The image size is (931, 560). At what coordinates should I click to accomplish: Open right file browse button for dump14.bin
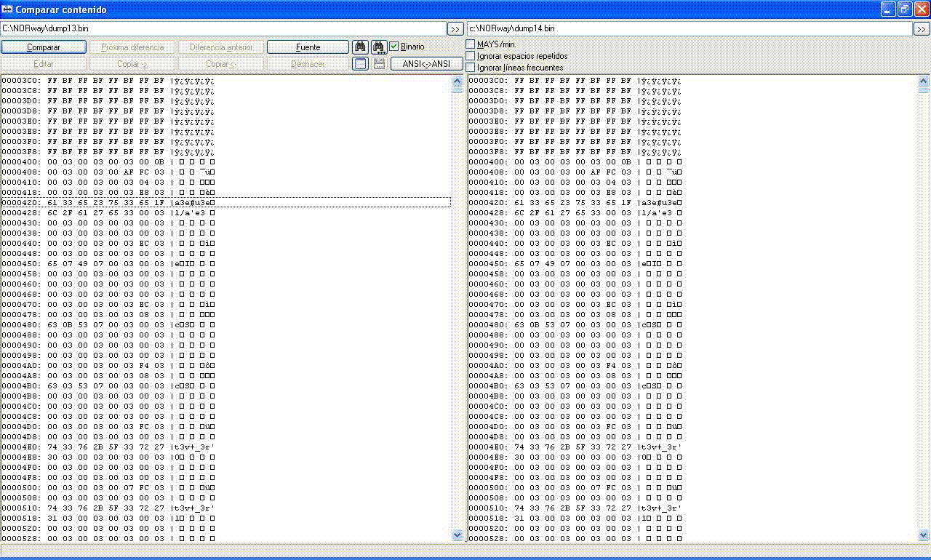tap(922, 29)
